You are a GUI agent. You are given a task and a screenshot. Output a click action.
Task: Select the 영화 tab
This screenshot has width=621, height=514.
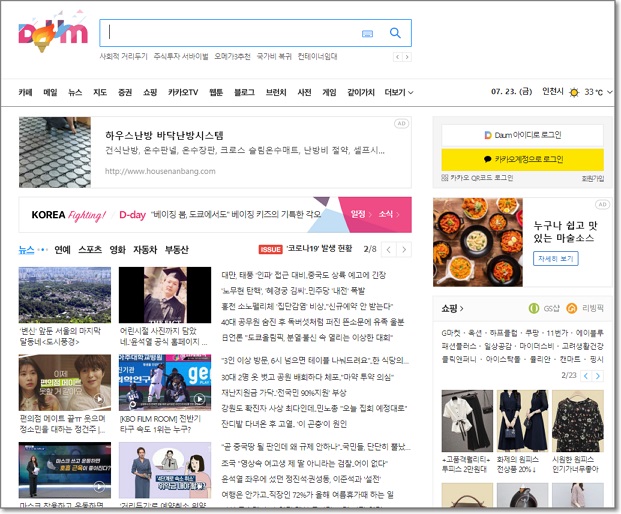[x=118, y=249]
